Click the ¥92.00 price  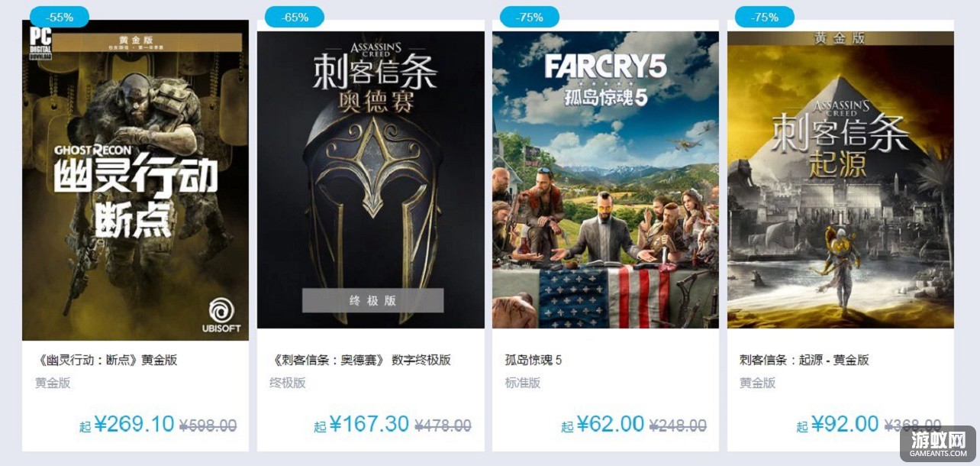click(845, 424)
